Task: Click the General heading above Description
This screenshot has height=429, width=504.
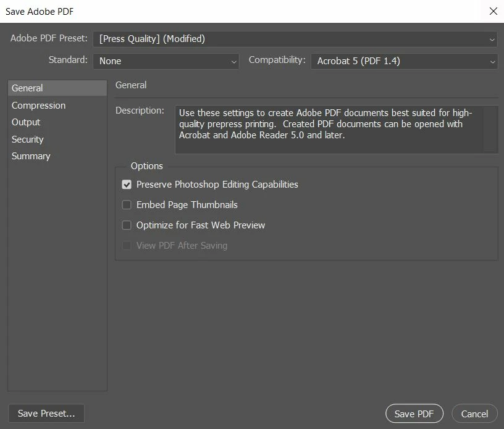Action: [x=131, y=85]
